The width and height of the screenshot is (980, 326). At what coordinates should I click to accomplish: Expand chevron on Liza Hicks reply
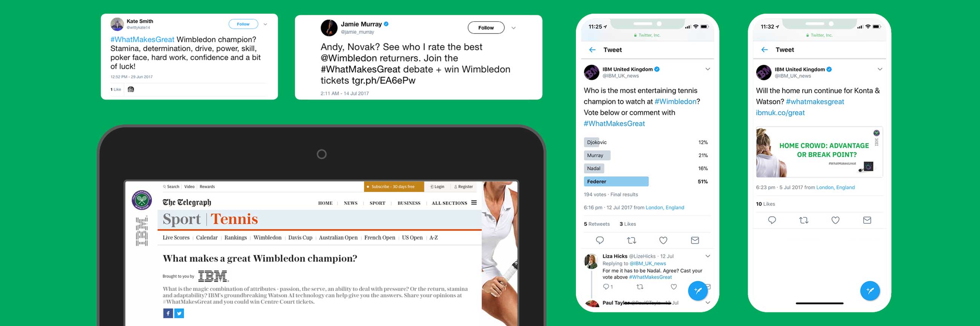(x=707, y=256)
